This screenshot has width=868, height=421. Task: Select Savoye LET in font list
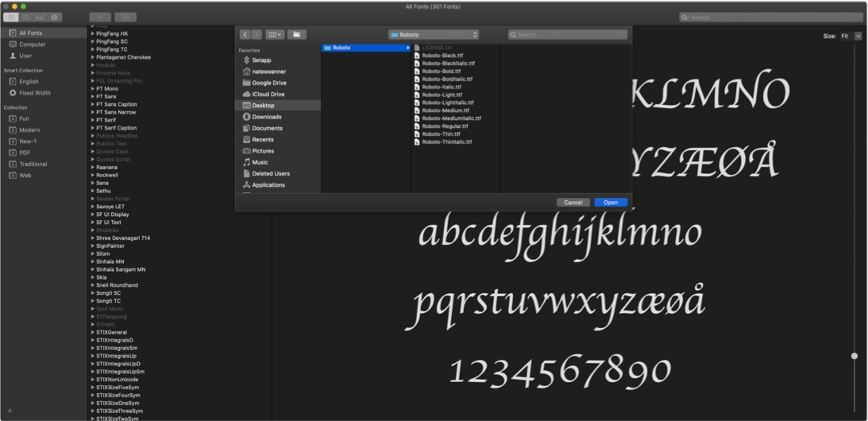[x=110, y=207]
